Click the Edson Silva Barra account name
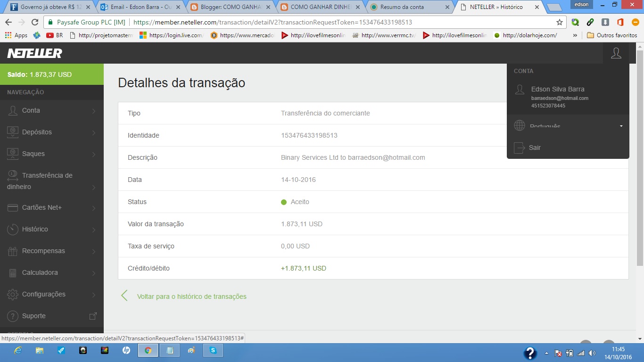Screen dimensions: 644x362 coord(558,89)
